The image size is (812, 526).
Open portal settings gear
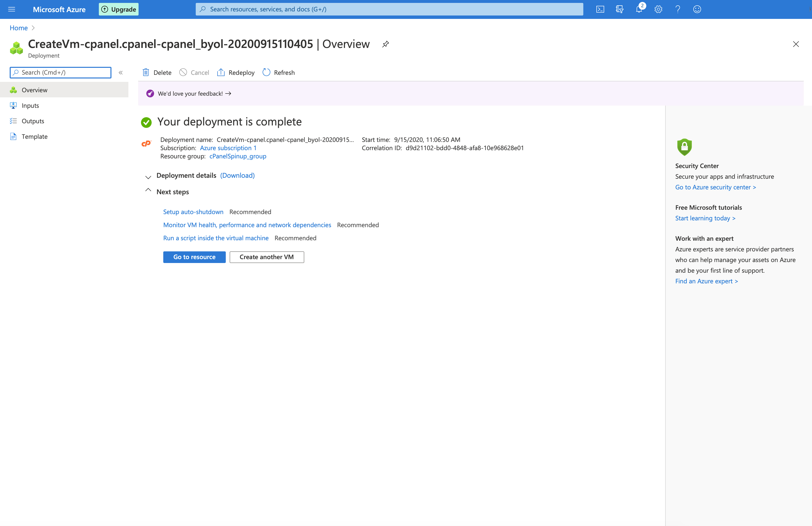658,9
